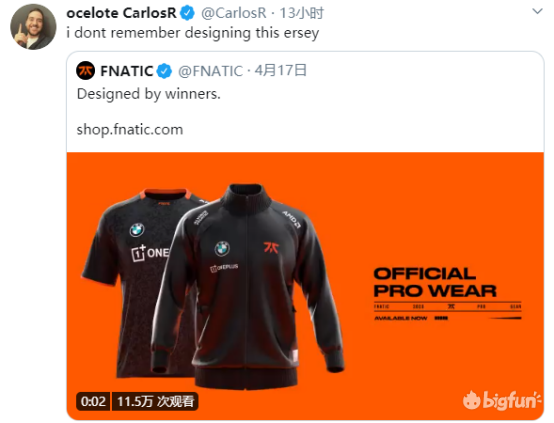Open the FNATIC display name
This screenshot has width=554, height=423.
126,71
